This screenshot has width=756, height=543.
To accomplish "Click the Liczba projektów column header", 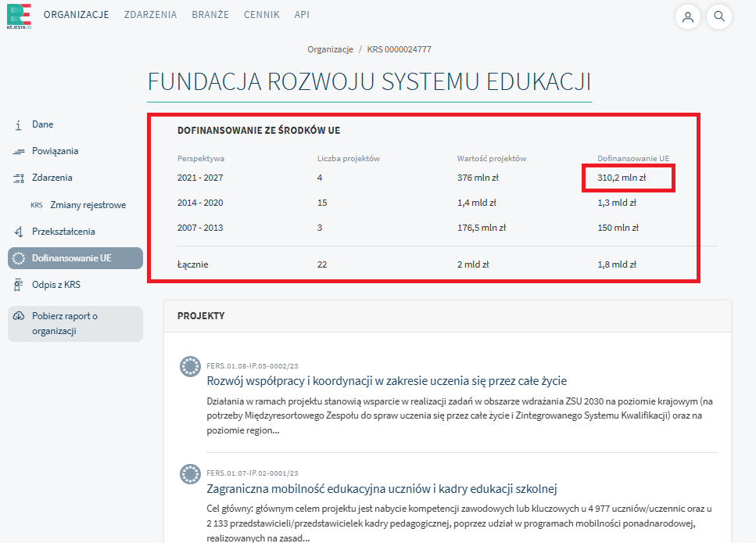I will tap(349, 158).
